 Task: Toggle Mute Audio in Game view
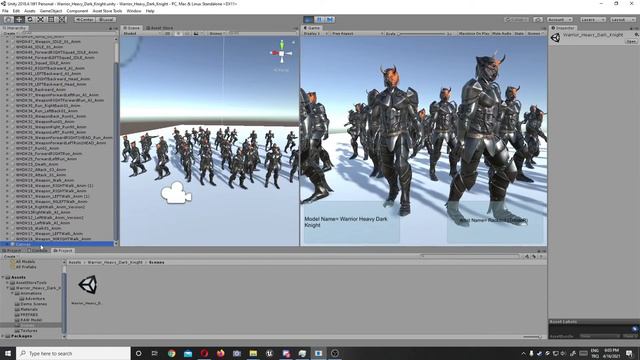(502, 33)
